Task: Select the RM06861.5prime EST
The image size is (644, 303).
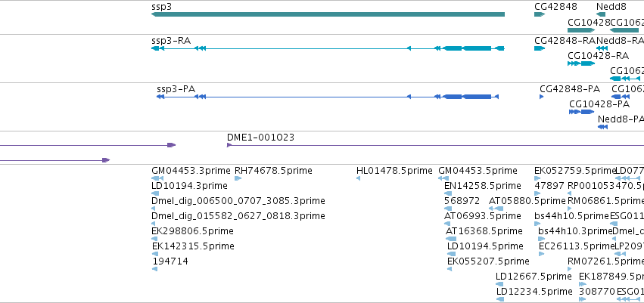Action: coord(569,209)
